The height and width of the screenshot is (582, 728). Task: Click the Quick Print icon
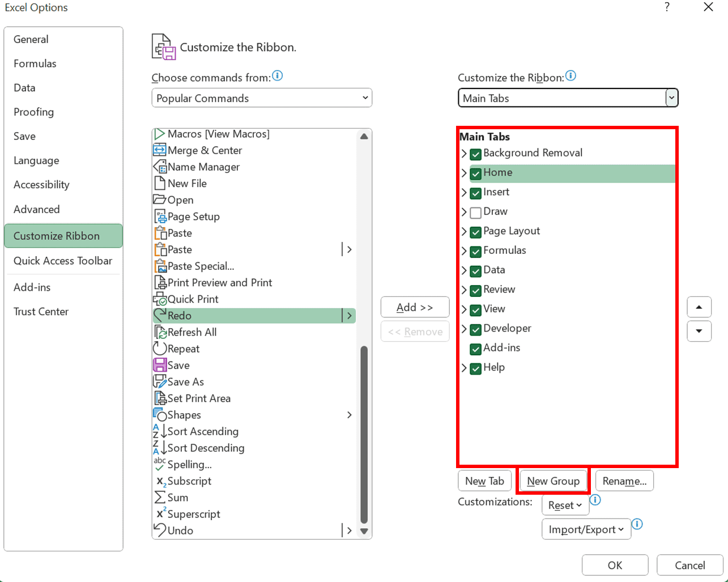[x=160, y=299]
